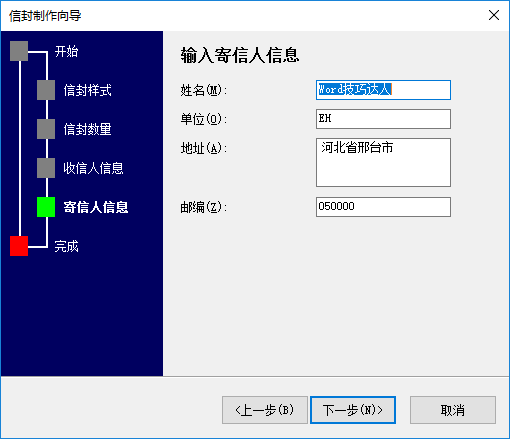Click the gray square beside 开始

coord(19,51)
